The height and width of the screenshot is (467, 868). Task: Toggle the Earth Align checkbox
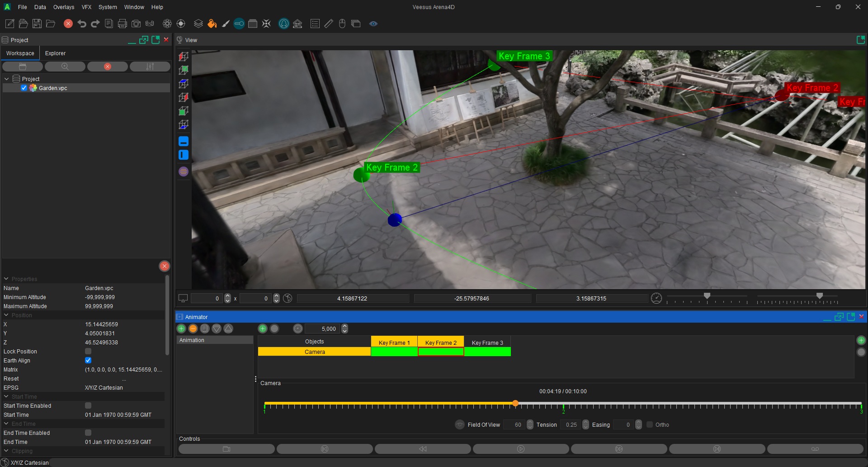88,360
